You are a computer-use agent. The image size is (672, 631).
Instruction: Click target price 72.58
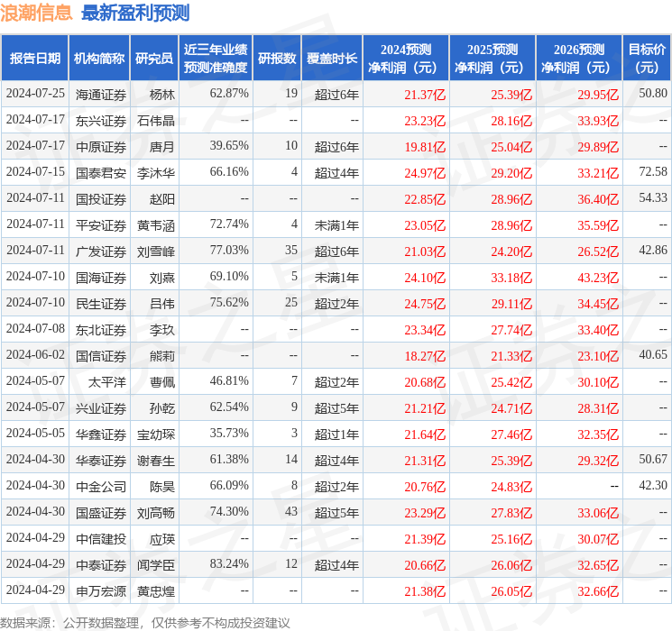(653, 171)
